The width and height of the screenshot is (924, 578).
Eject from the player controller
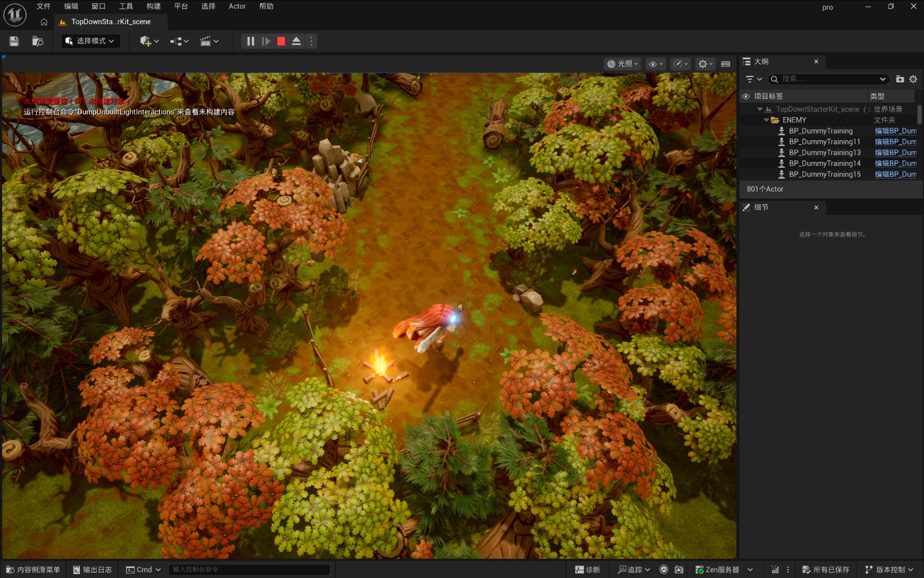296,41
